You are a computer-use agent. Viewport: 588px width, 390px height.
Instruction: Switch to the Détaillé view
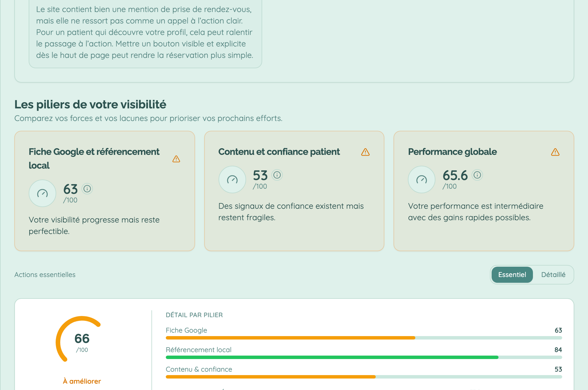(x=553, y=274)
